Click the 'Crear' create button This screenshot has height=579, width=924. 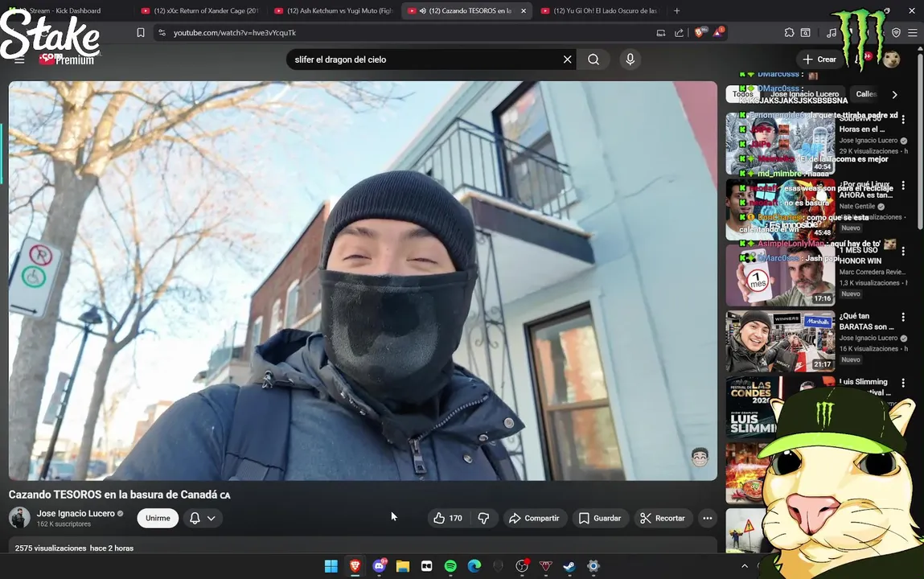click(819, 60)
